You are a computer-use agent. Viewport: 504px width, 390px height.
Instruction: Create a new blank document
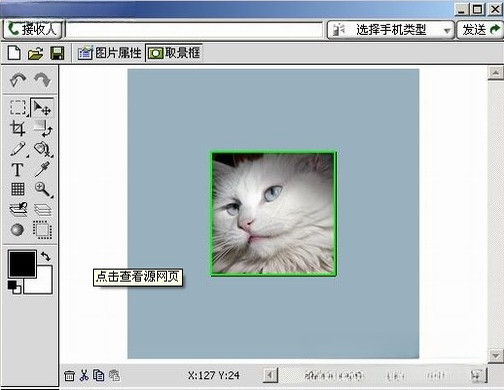click(x=14, y=53)
